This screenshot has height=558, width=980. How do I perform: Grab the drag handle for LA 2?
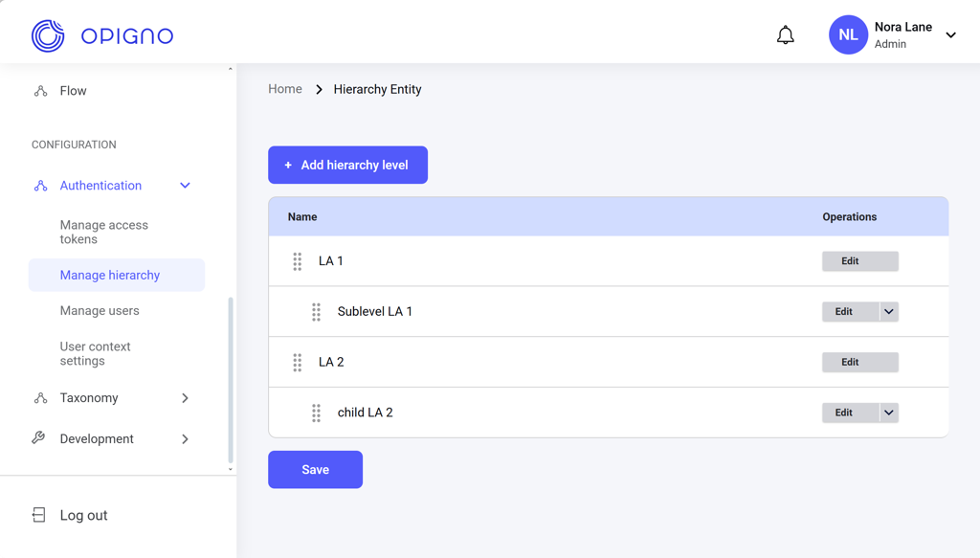click(298, 363)
